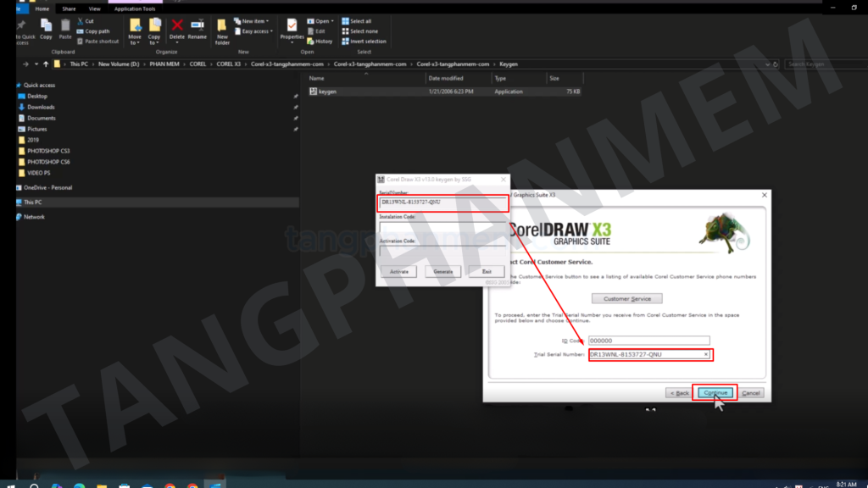Click the ID Code input field
The height and width of the screenshot is (488, 868).
(x=648, y=341)
